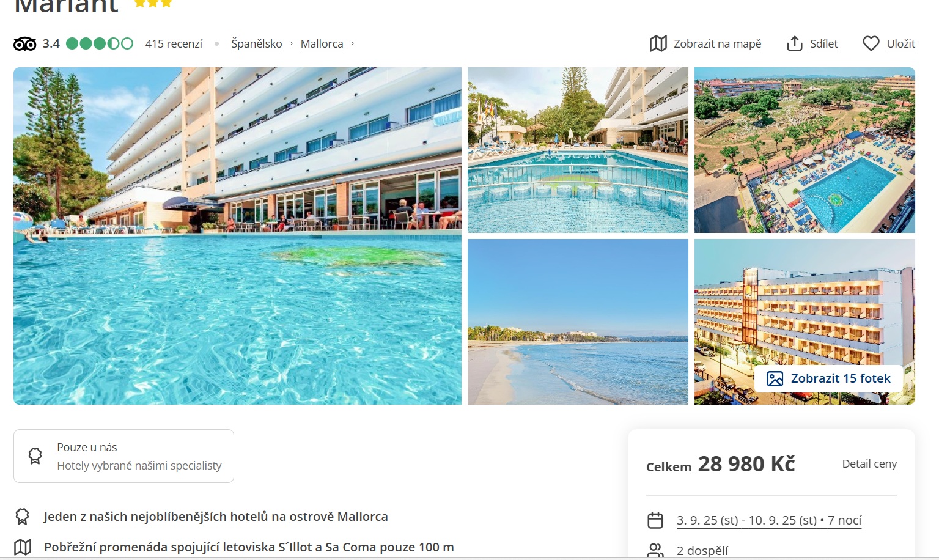Click the calendar icon next to the dates
This screenshot has height=560, width=939.
(655, 520)
